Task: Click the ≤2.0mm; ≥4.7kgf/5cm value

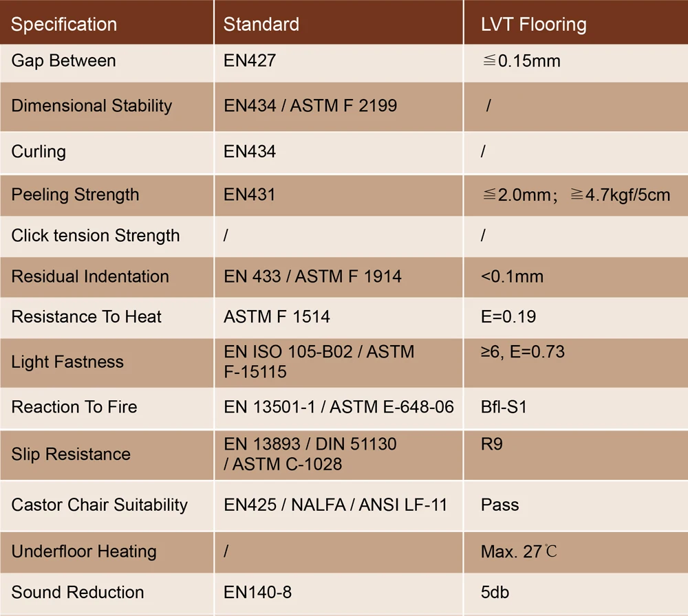Action: (576, 195)
